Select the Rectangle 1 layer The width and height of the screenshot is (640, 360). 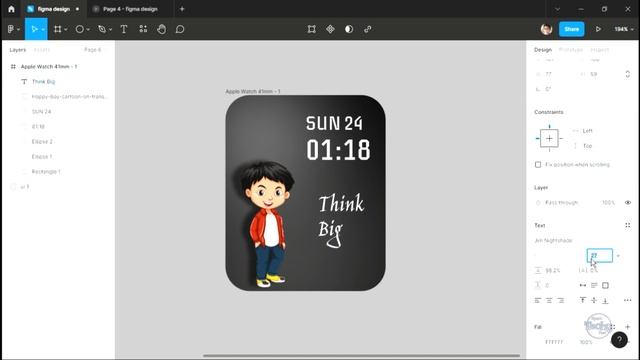[46, 172]
